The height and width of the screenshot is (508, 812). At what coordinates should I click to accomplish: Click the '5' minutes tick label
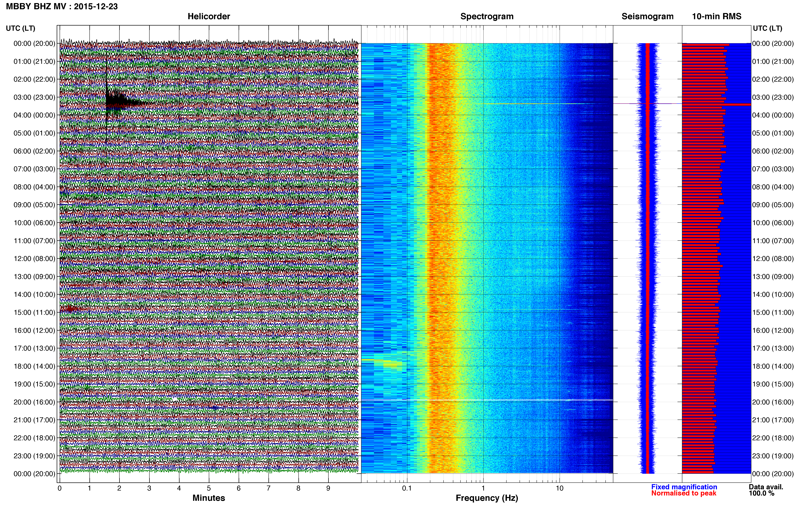[x=209, y=488]
